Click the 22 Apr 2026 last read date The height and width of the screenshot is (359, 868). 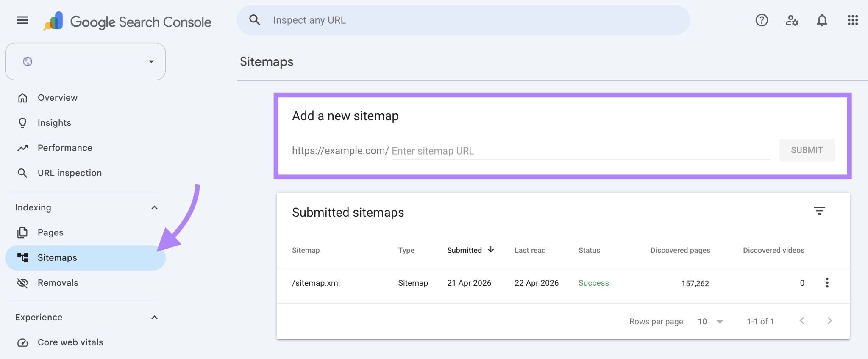(537, 283)
